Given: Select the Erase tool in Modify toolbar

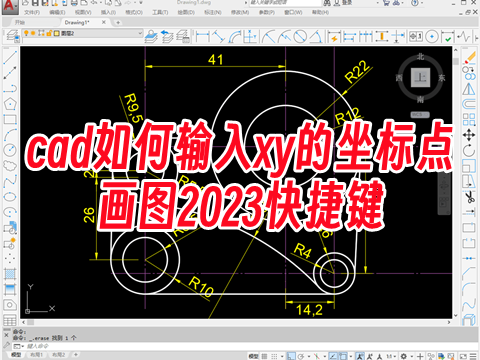Looking at the screenshot, I should pyautogui.click(x=469, y=57).
